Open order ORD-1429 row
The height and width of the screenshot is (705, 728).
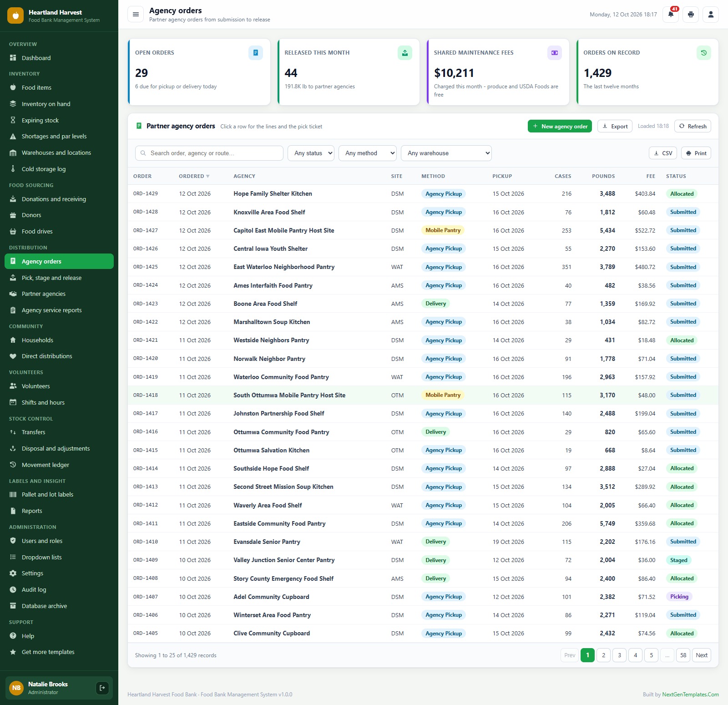tap(423, 194)
